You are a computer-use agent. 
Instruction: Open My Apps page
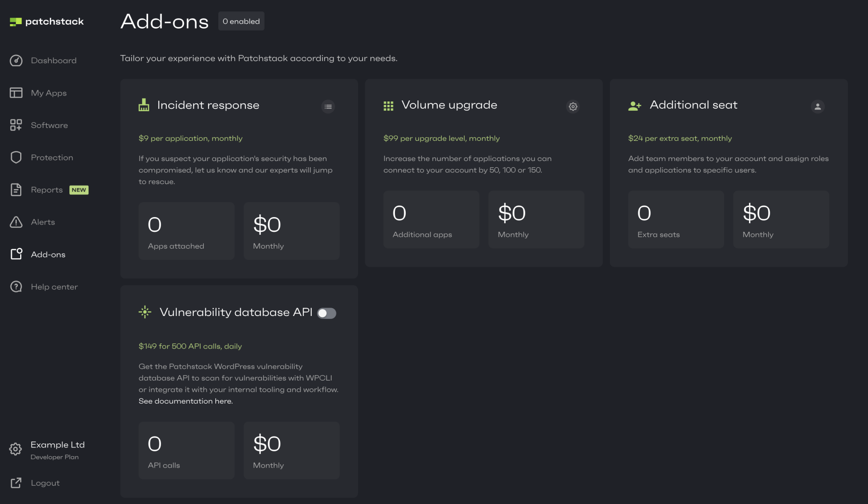click(49, 93)
